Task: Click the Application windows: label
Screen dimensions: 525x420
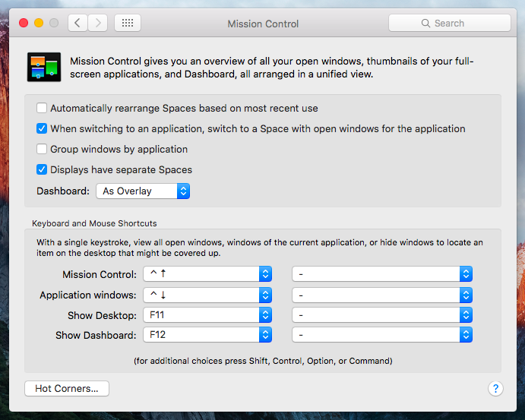Action: [88, 295]
